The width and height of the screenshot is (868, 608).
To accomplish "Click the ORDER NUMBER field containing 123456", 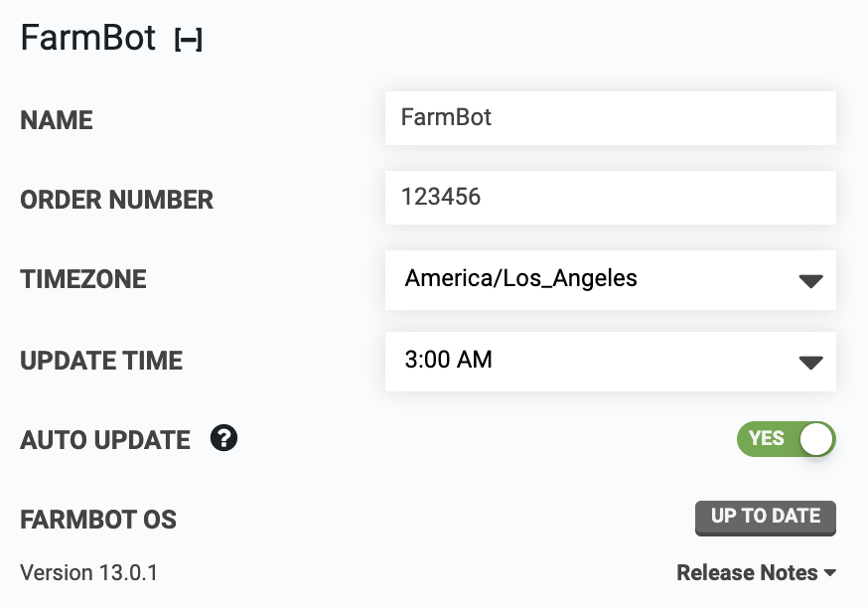I will coord(610,197).
